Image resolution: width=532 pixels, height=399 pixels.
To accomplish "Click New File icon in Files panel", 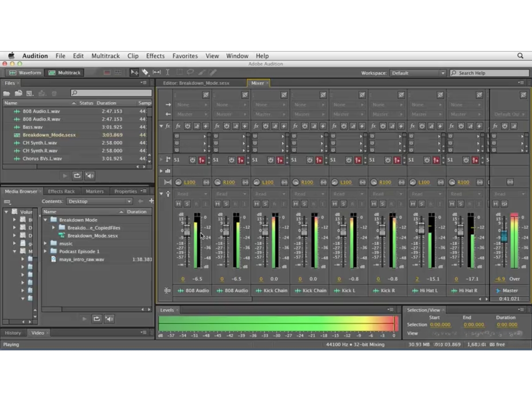I will click(x=29, y=93).
